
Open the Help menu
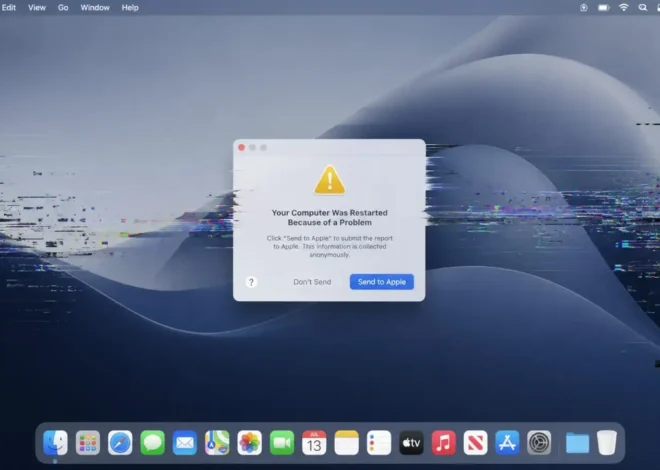[x=130, y=8]
